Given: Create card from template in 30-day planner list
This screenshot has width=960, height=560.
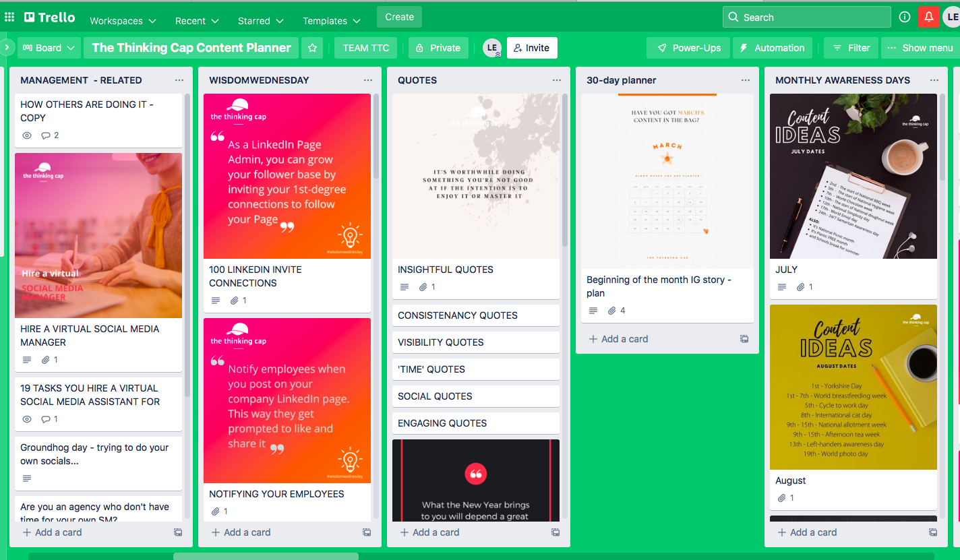Looking at the screenshot, I should (x=744, y=339).
